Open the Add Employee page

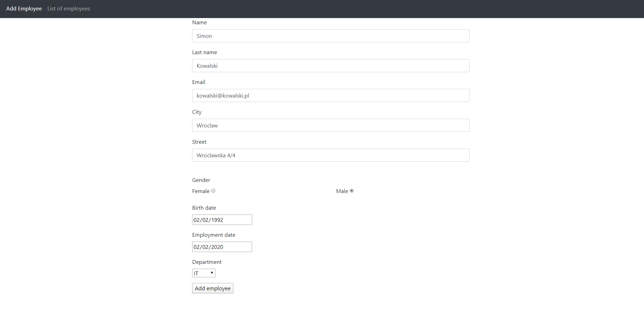[24, 8]
